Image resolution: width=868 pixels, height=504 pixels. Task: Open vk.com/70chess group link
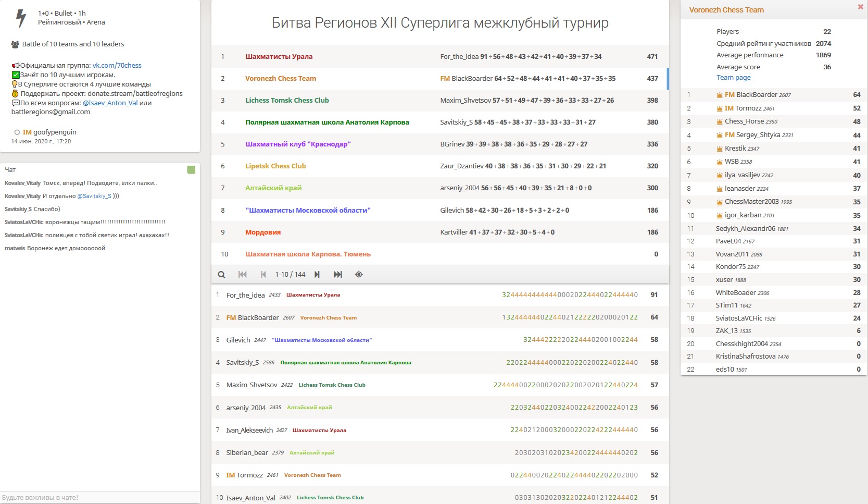(117, 66)
